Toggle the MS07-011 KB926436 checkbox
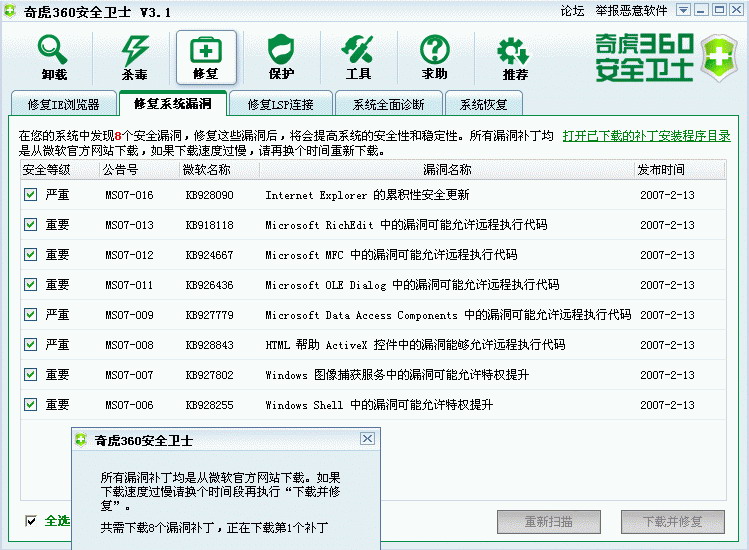Screen dimensions: 749x550 pyautogui.click(x=31, y=285)
